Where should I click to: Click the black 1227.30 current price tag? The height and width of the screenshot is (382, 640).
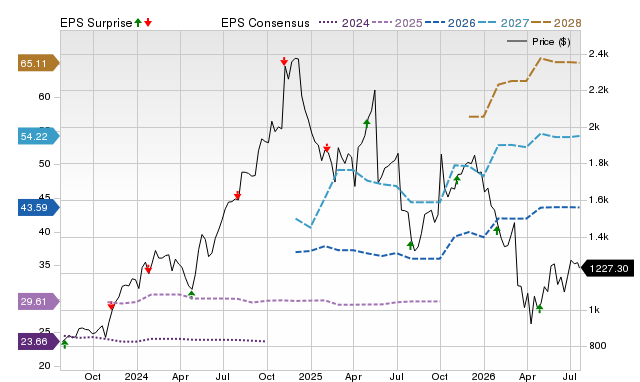point(607,269)
